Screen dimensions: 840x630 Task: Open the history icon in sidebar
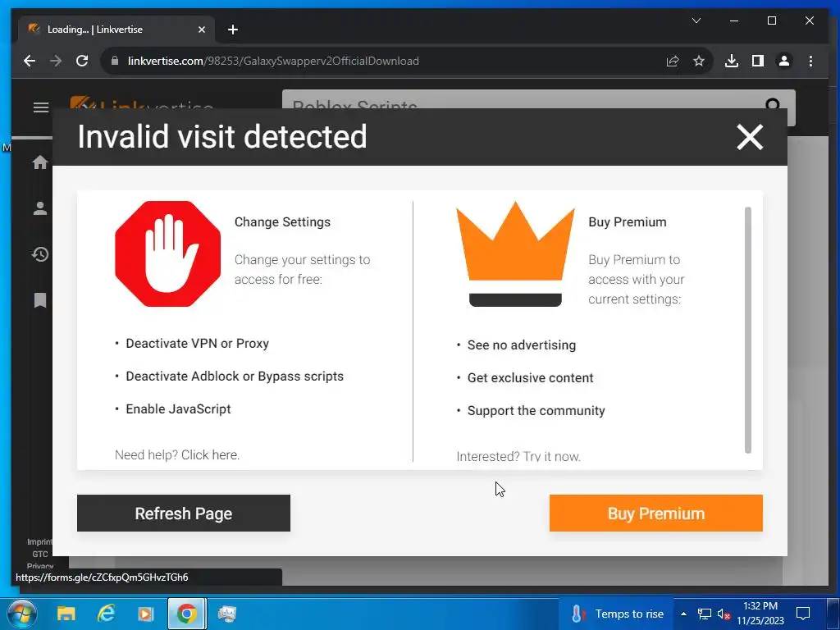(40, 254)
